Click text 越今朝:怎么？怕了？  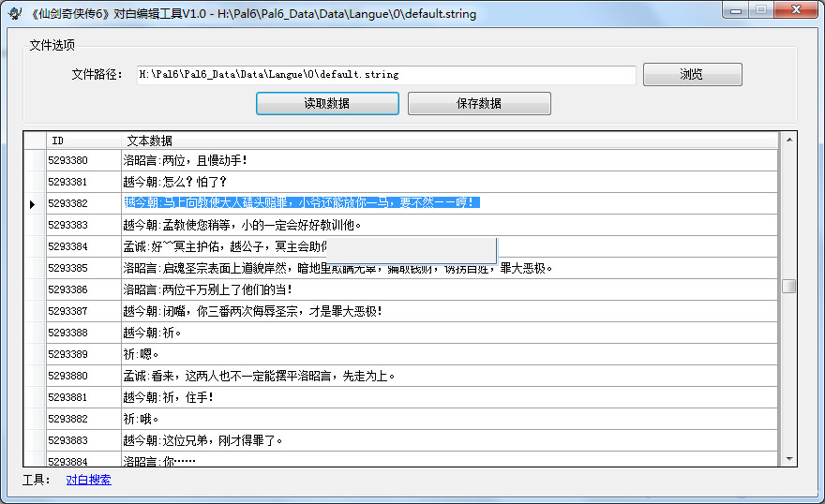coord(174,182)
